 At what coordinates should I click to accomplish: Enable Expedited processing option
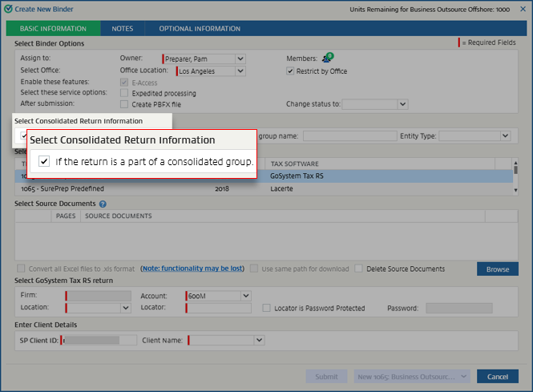[123, 93]
